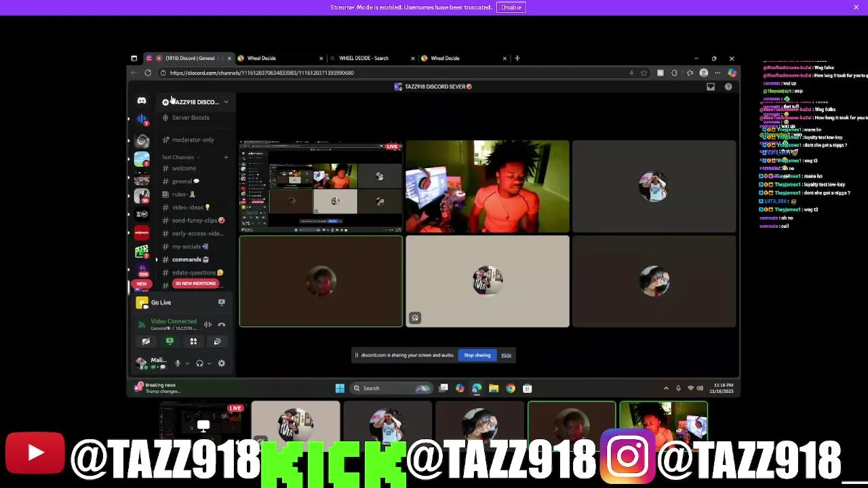Open the Windows Start menu
The image size is (868, 488).
[340, 388]
